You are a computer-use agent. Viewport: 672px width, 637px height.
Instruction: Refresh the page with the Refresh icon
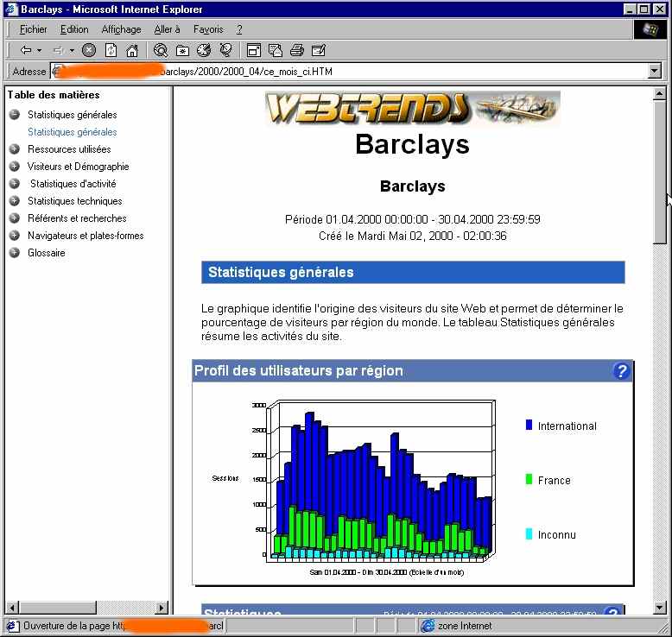pyautogui.click(x=111, y=51)
